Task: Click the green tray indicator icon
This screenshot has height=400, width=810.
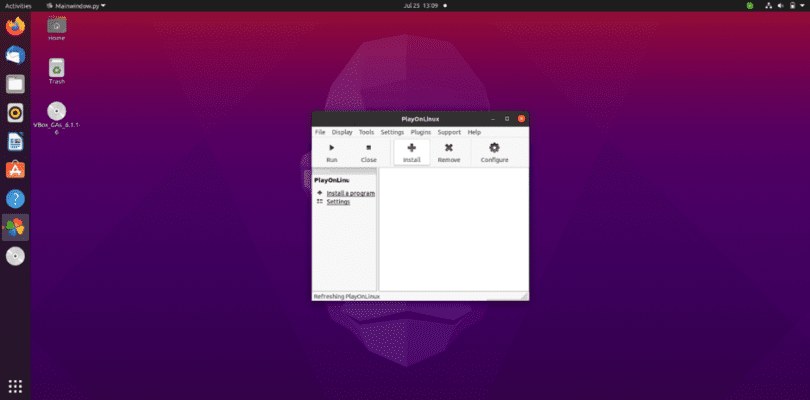Action: tap(750, 6)
